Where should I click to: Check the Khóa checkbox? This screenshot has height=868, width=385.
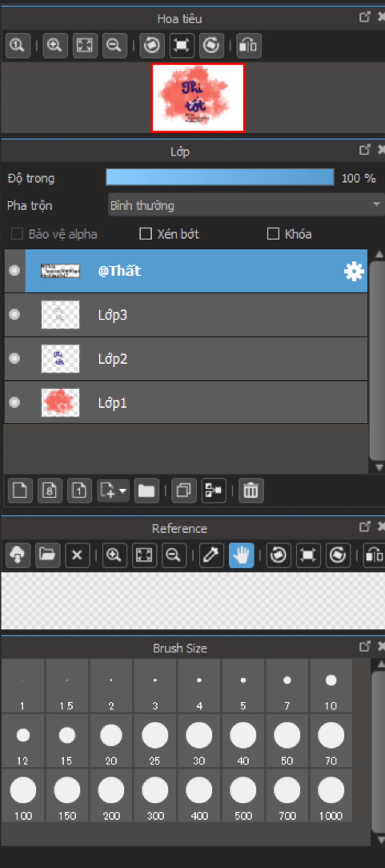point(273,234)
